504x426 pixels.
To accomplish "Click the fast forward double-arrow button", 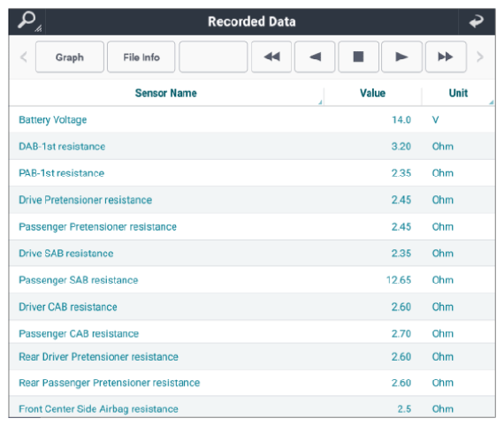I will point(446,57).
